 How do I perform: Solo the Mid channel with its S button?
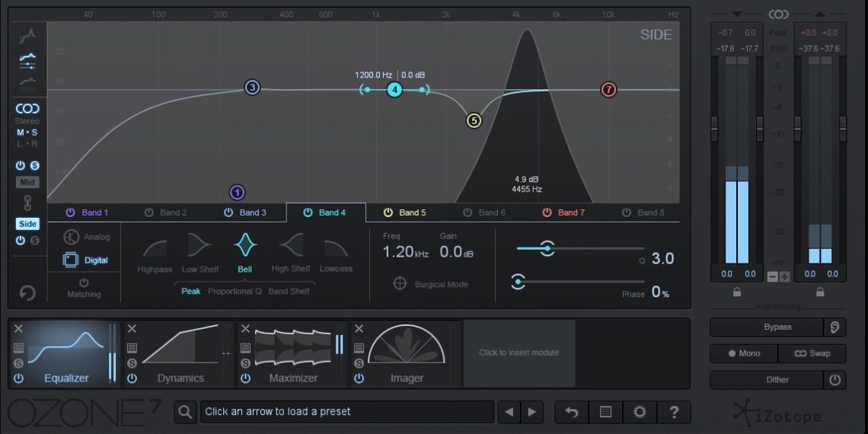[x=34, y=165]
